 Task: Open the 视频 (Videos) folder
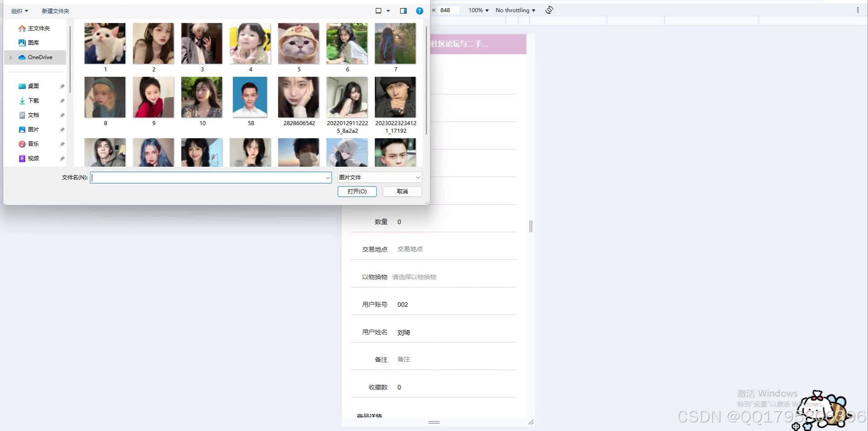[32, 158]
